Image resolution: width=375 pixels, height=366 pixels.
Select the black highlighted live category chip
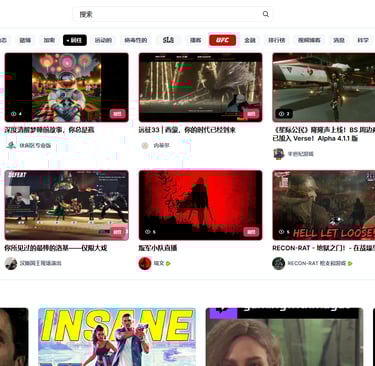pyautogui.click(x=75, y=40)
